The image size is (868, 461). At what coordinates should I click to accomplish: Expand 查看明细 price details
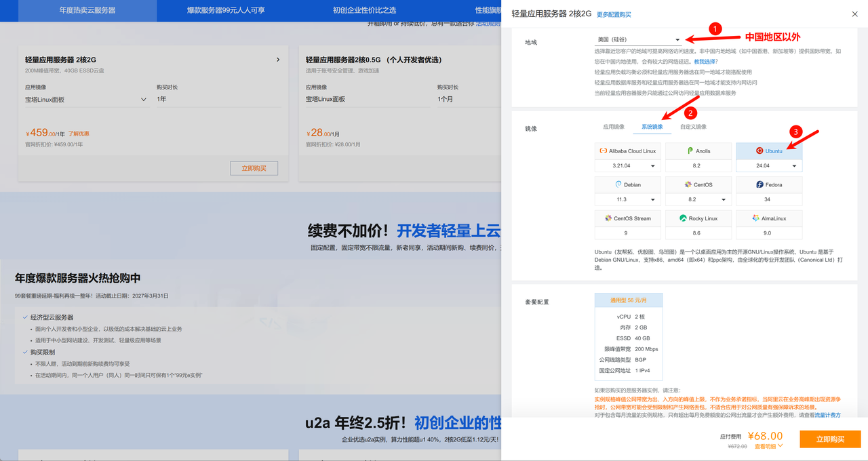[x=770, y=446]
